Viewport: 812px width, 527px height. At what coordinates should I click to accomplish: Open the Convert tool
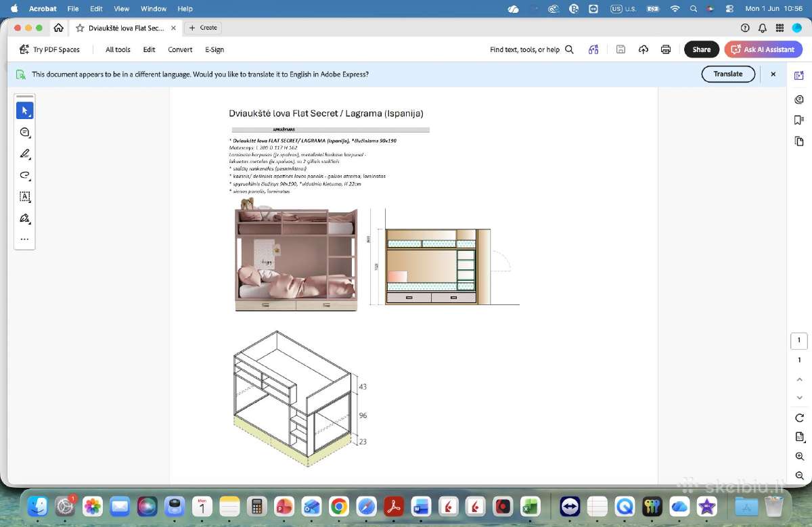click(x=180, y=49)
